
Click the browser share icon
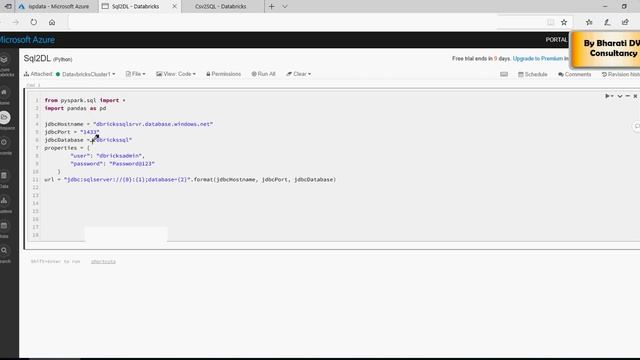(625, 22)
